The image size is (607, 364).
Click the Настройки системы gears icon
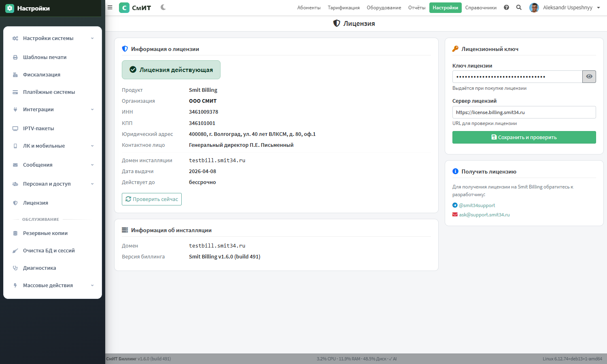(15, 38)
